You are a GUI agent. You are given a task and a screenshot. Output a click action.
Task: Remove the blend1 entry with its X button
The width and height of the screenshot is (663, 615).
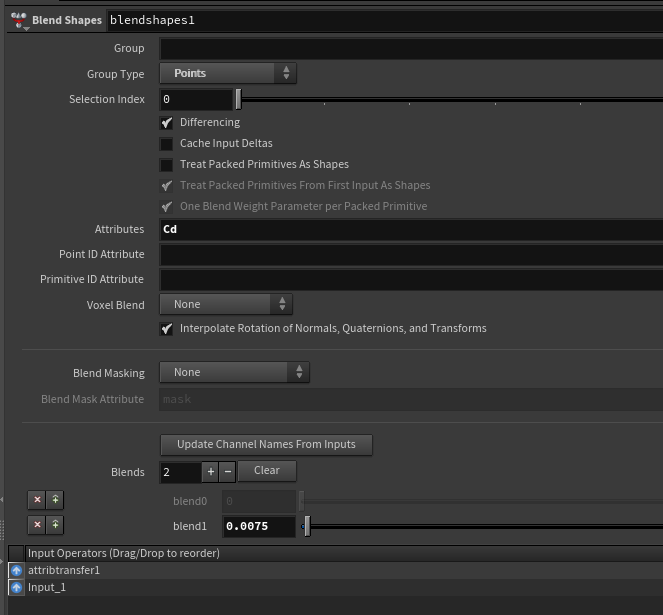[37, 525]
